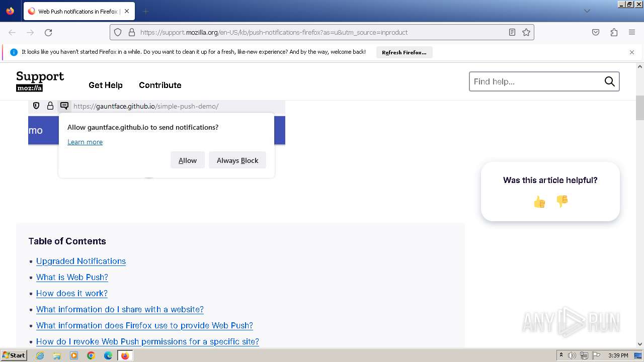Open the Contribute menu
644x362 pixels.
pos(160,85)
